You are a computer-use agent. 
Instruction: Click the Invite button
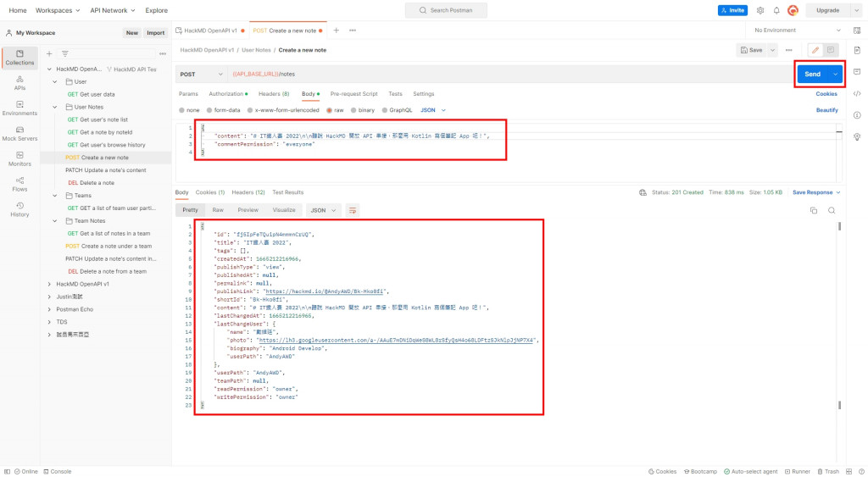pyautogui.click(x=732, y=10)
